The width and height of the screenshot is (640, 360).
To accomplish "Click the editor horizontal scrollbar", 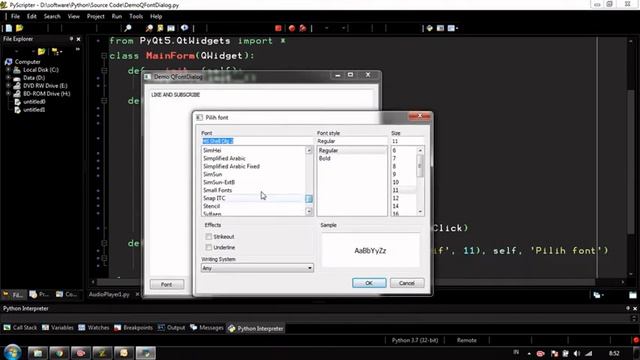I will point(346,282).
